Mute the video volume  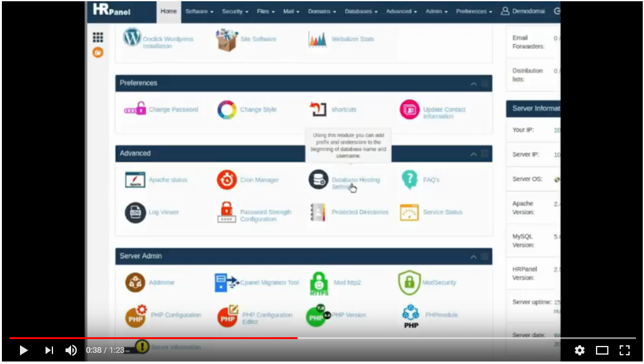click(x=71, y=350)
